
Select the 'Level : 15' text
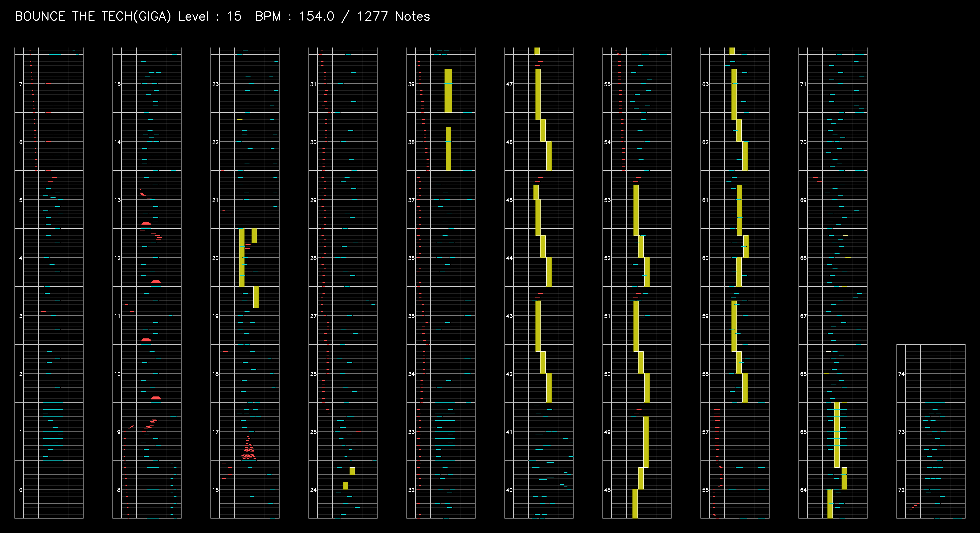tap(210, 16)
